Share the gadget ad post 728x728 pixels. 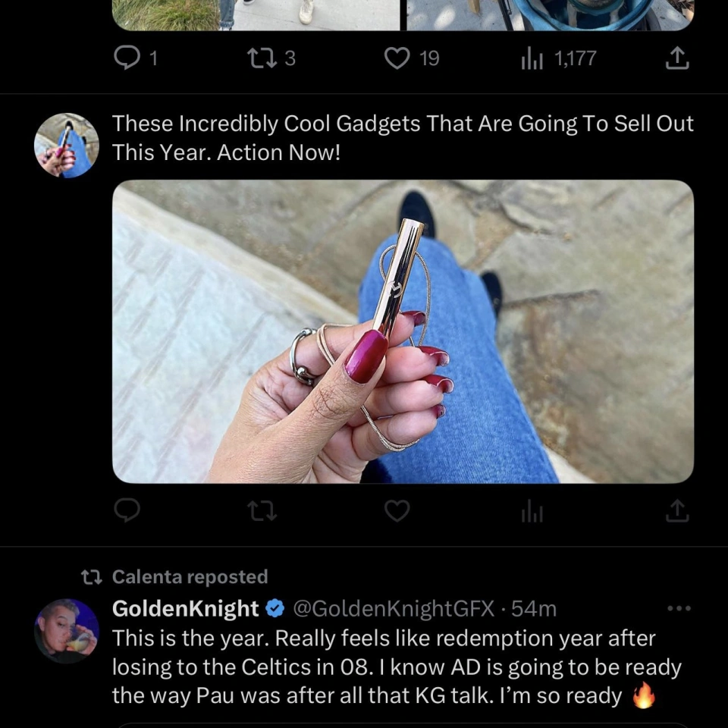[676, 512]
